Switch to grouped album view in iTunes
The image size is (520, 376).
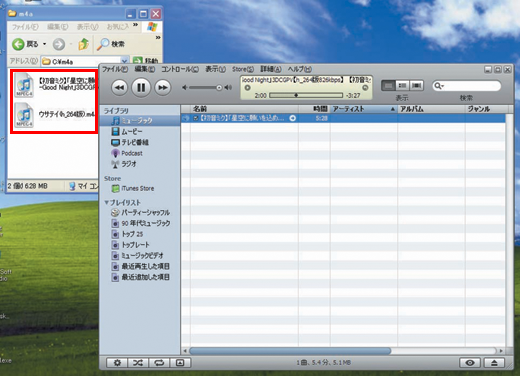point(402,86)
